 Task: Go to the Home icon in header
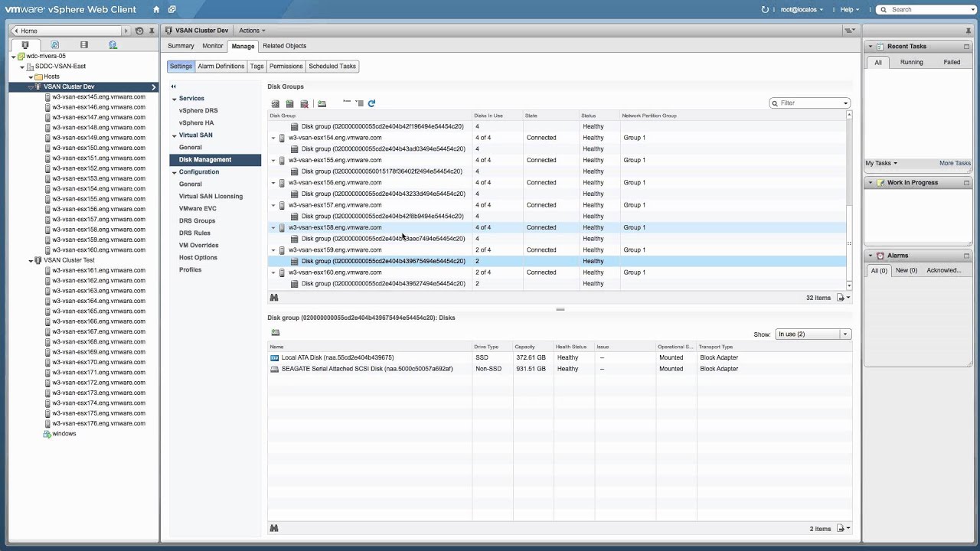tap(156, 9)
